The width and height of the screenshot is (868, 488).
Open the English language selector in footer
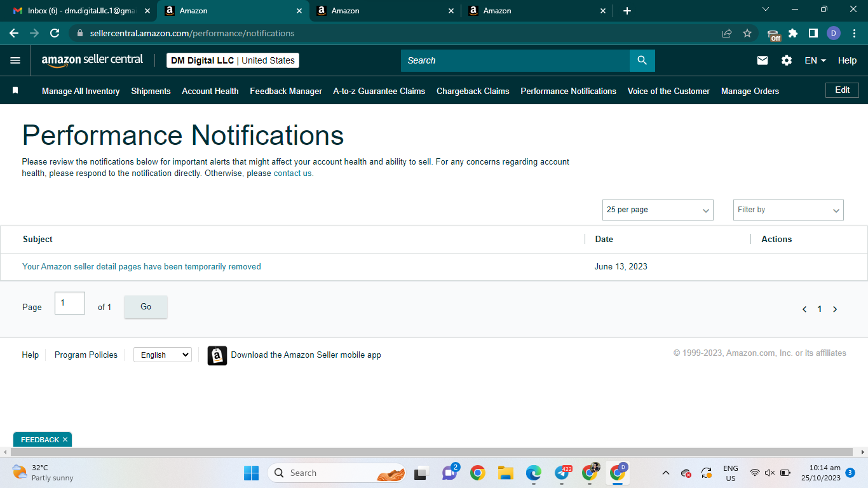click(x=163, y=355)
